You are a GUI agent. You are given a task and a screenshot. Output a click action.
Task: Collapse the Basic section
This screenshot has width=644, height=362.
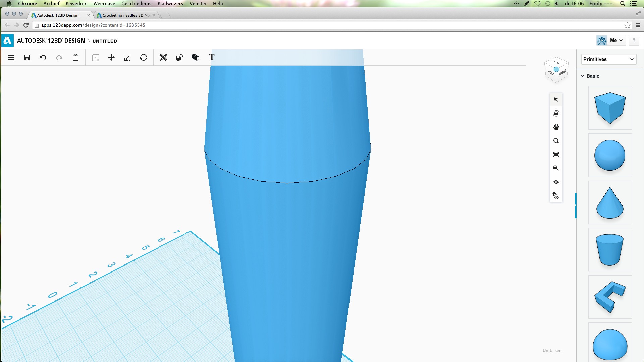click(x=583, y=76)
